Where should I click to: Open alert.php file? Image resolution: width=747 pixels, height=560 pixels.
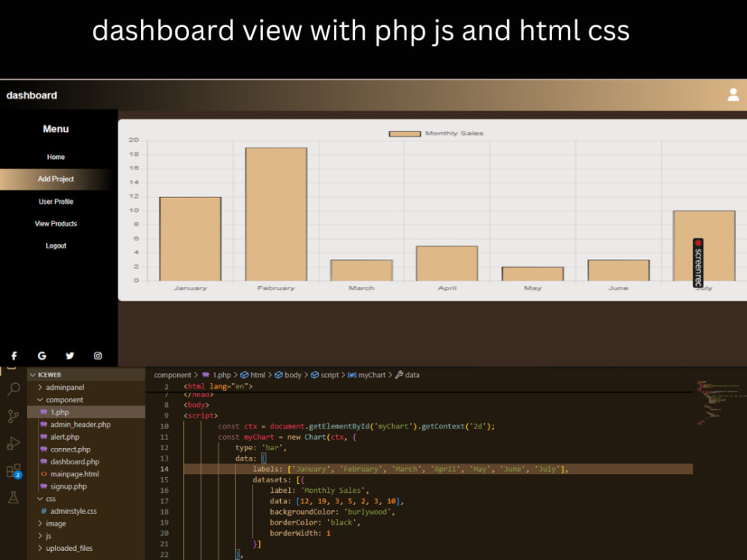click(65, 437)
